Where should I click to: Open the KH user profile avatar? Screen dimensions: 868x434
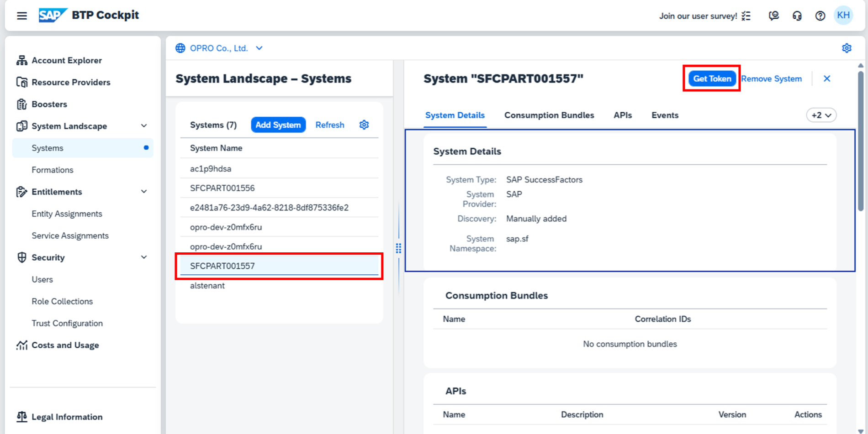tap(843, 16)
